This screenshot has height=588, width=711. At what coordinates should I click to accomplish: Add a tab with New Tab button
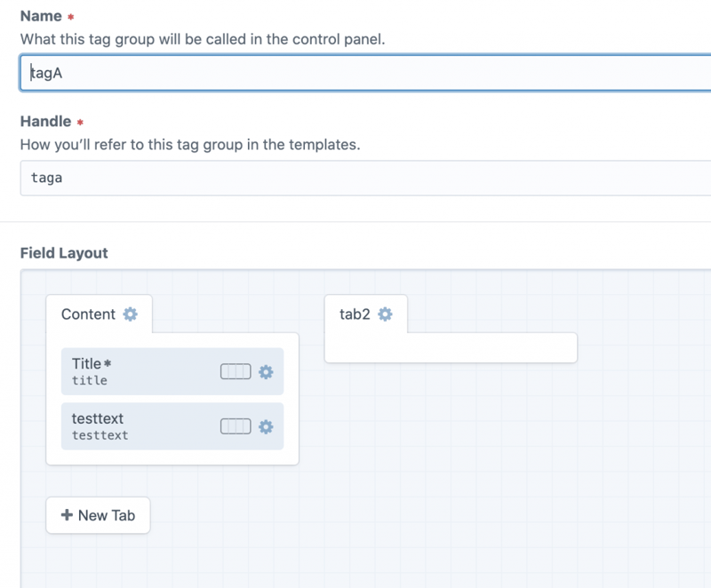click(98, 515)
